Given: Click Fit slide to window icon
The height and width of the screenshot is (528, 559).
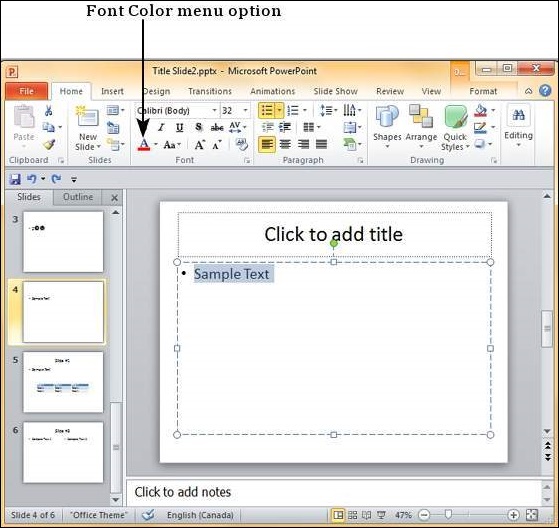Looking at the screenshot, I should 532,515.
